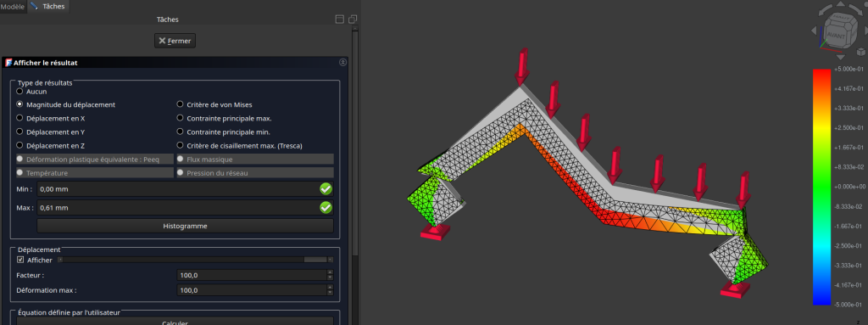This screenshot has height=325, width=868.
Task: Click the down arrow below navigation cube
Action: [x=840, y=57]
